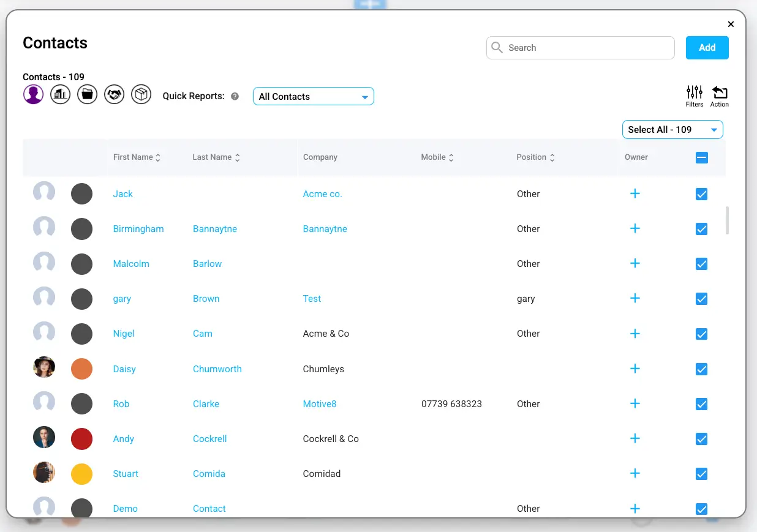757x532 pixels.
Task: Open the package box icon view
Action: point(141,94)
